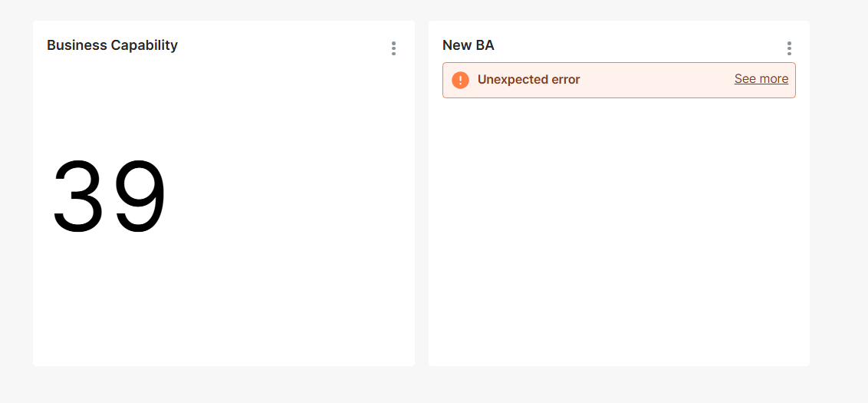Click the New BA card title
The width and height of the screenshot is (868, 403).
click(x=469, y=45)
